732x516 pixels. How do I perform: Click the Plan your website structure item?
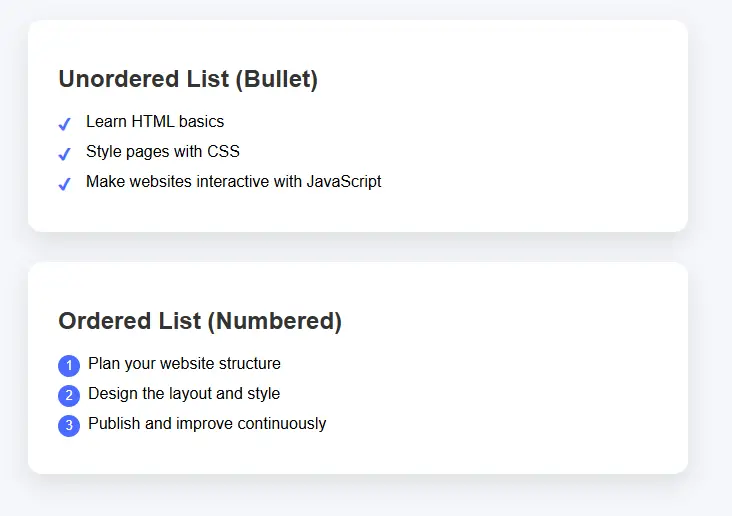[184, 364]
